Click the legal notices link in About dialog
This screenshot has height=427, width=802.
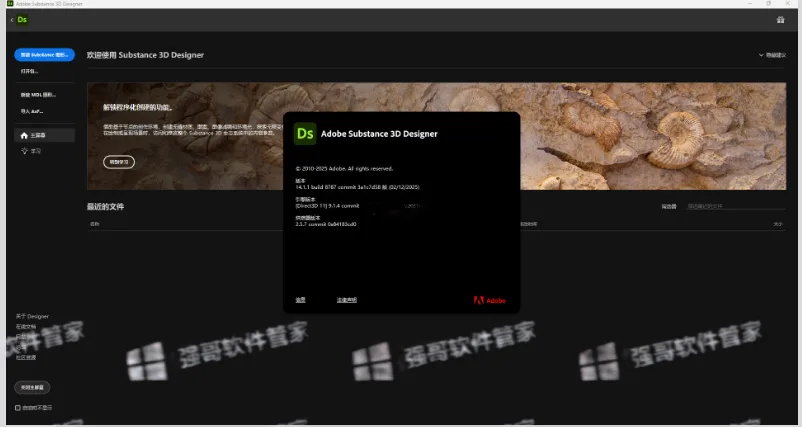(x=347, y=300)
